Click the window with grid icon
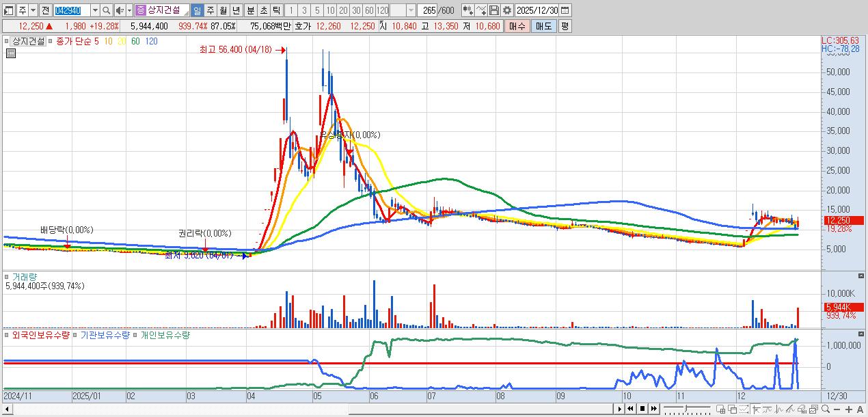The image size is (868, 417). [720, 409]
